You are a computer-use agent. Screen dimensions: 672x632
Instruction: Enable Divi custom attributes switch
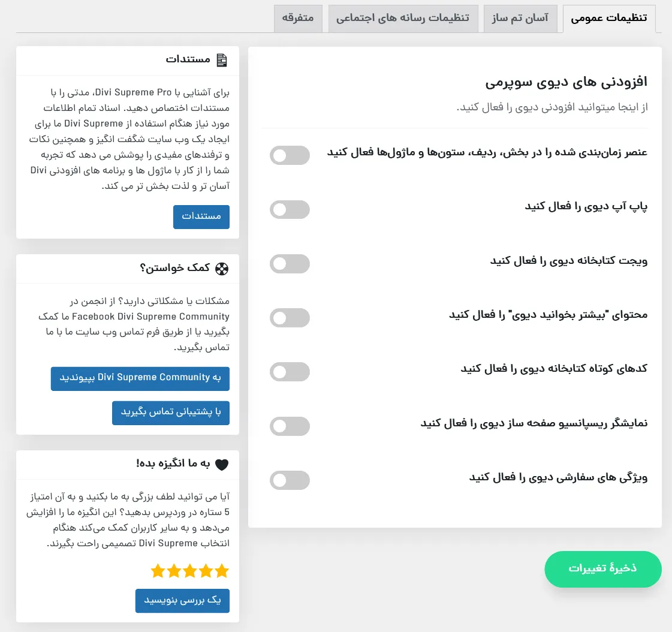coord(290,480)
